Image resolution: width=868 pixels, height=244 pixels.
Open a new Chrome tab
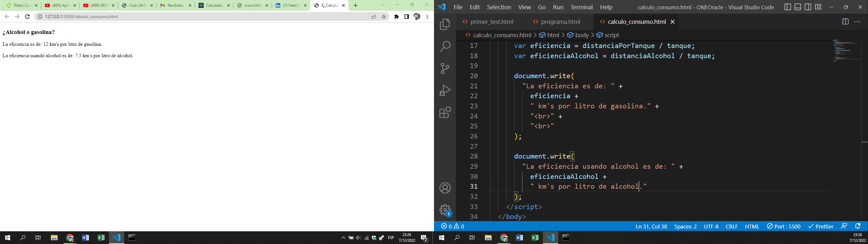tap(356, 5)
